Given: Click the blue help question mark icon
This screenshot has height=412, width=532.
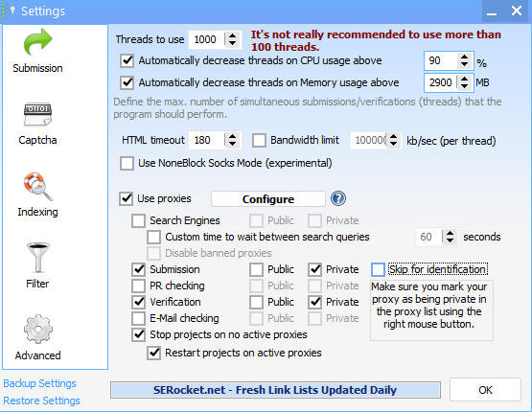Looking at the screenshot, I should click(x=338, y=198).
